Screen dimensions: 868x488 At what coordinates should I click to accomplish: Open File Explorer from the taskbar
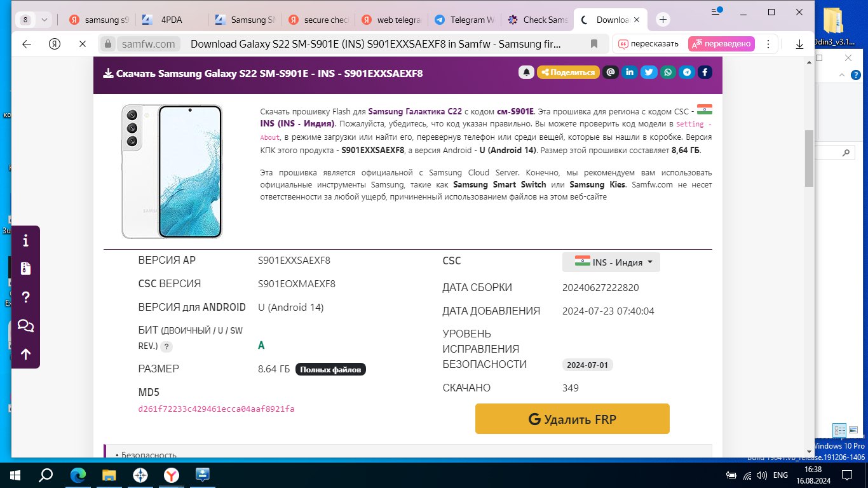click(109, 475)
